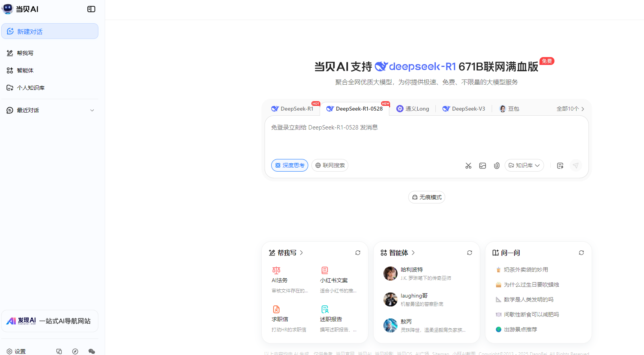Open the 求职信 writing template
The image size is (644, 355).
click(290, 319)
